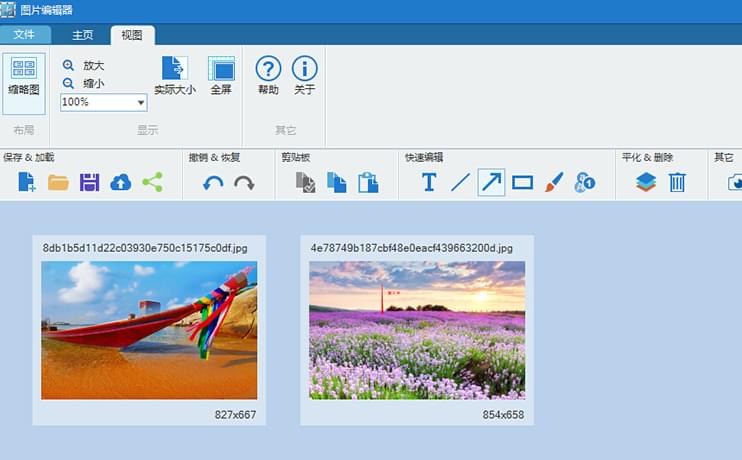Save using the floppy disk icon
The height and width of the screenshot is (460, 742).
point(89,182)
